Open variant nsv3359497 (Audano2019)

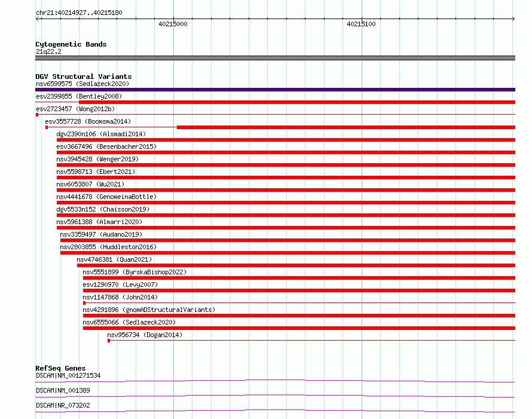tap(101, 234)
